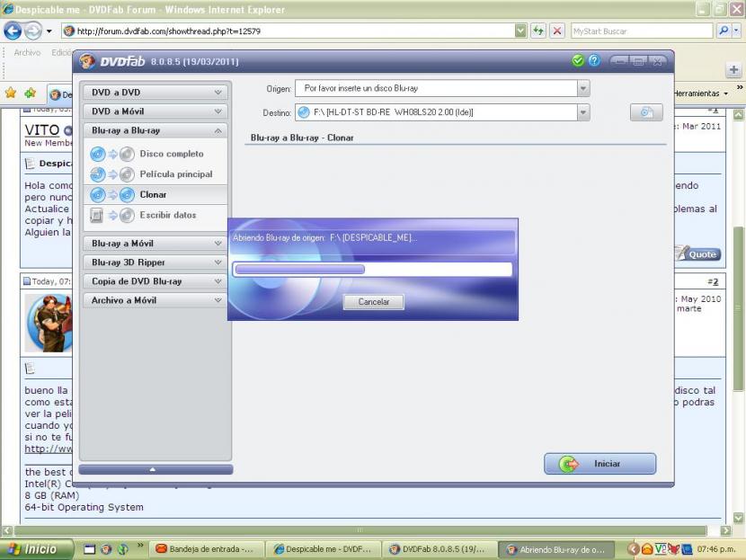Expand the Blu-ray 3D Ripper section

pos(155,262)
